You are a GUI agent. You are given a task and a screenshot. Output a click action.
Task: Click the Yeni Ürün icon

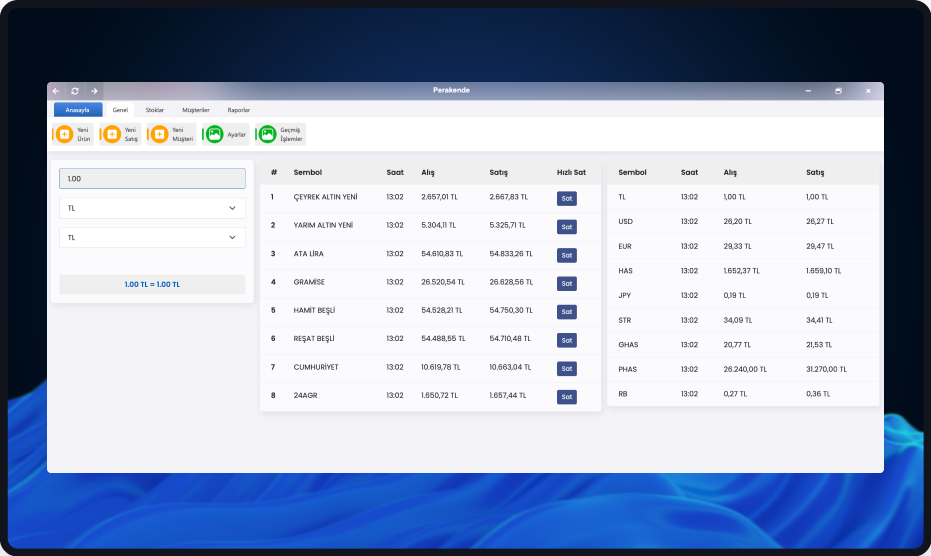64,134
